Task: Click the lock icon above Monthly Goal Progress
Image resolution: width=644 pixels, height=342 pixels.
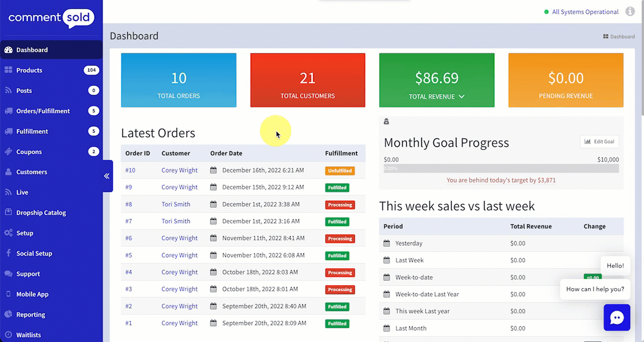Action: pyautogui.click(x=387, y=122)
